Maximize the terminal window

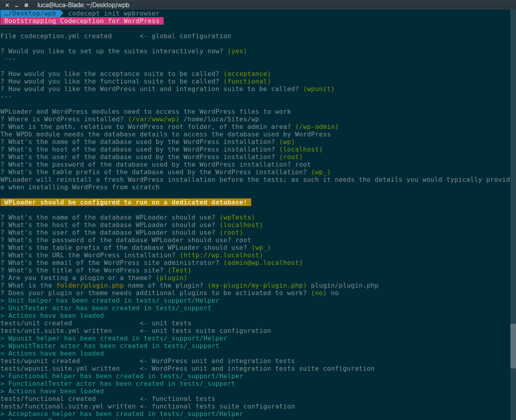pyautogui.click(x=26, y=5)
